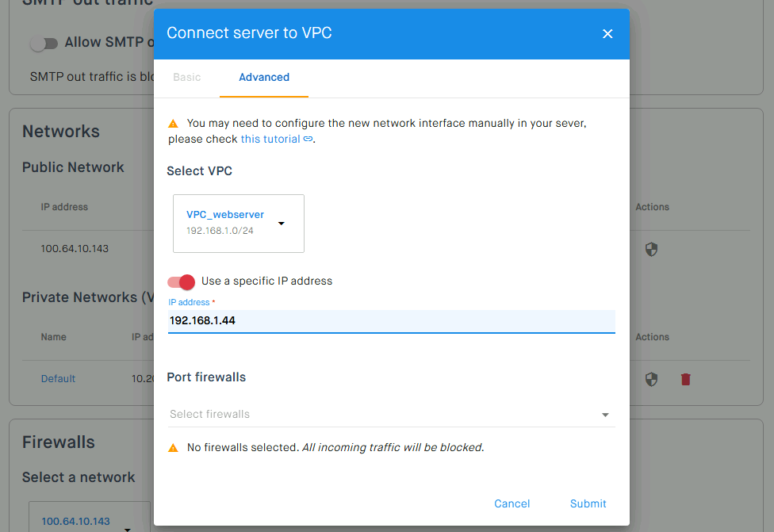Click the Submit button
Screen dimensions: 774x532
(588, 503)
